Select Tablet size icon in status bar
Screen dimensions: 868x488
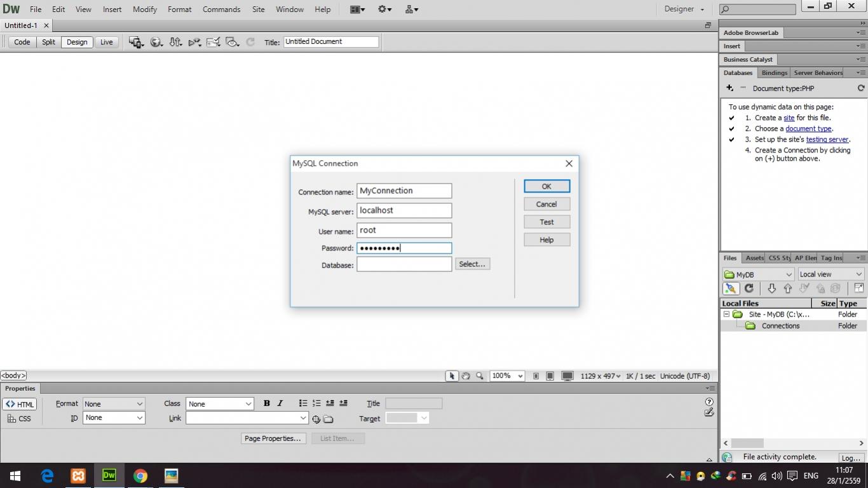[x=550, y=376]
